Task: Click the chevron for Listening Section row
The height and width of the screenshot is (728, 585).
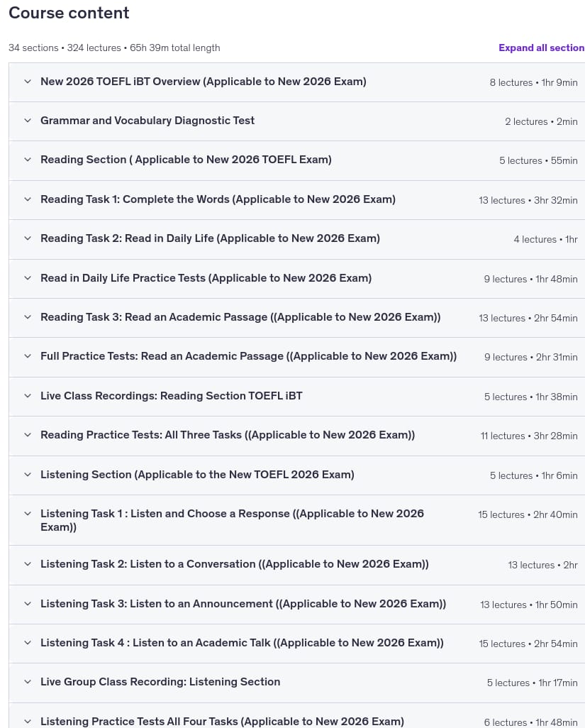Action: coord(28,475)
